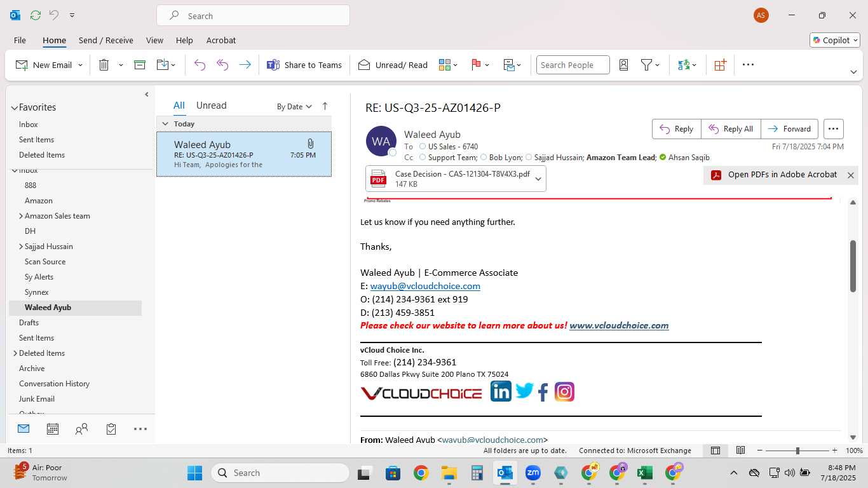Click the ribbon Forward arrow icon

[x=245, y=65]
